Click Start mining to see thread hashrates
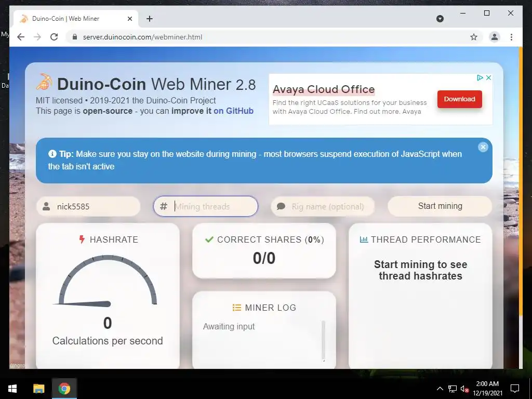 420,270
